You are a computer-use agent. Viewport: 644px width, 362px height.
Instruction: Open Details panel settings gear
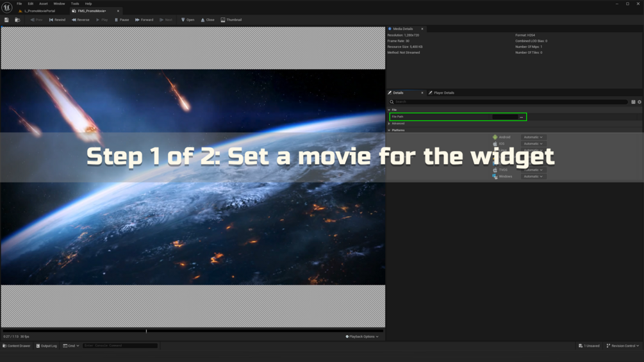640,102
